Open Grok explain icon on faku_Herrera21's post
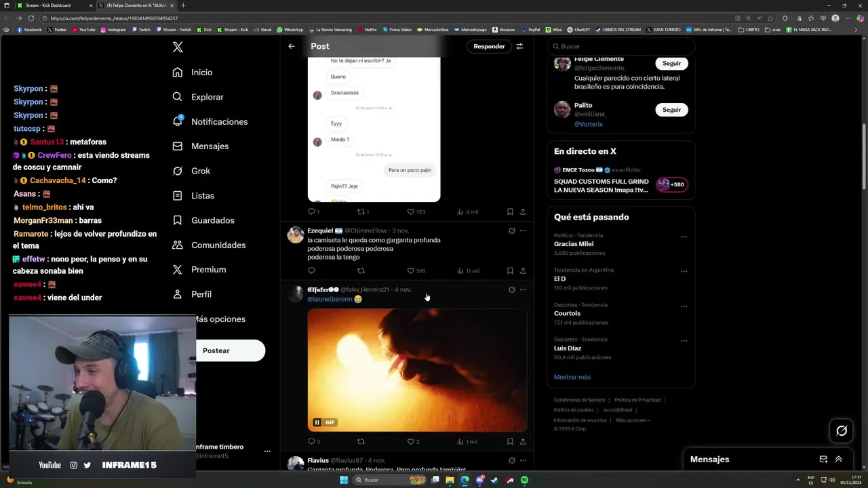868x488 pixels. 512,289
